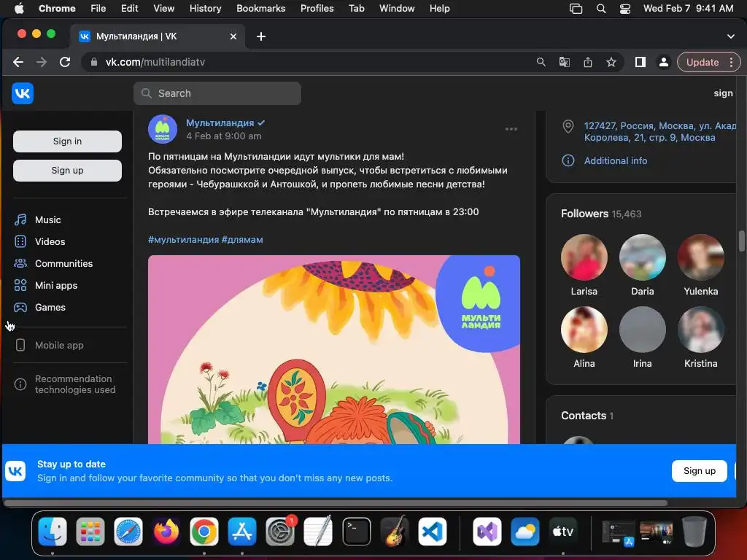Viewport: 747px width, 560px height.
Task: Open the Мультиландия author name link
Action: coord(220,122)
